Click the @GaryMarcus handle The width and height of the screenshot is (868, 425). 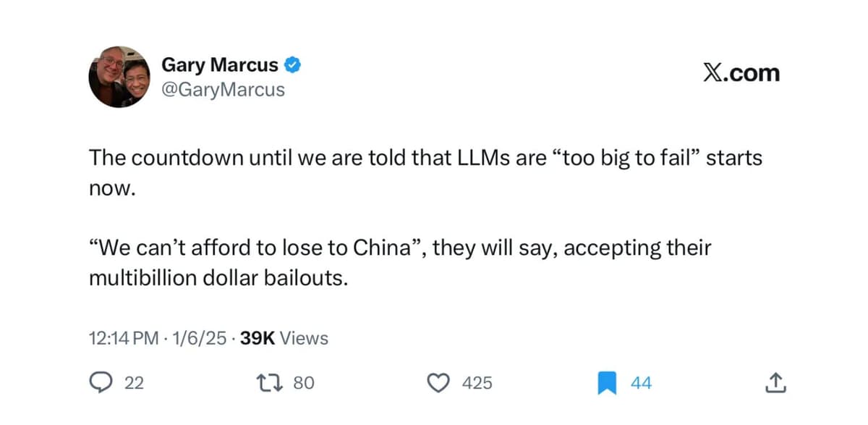coord(223,90)
